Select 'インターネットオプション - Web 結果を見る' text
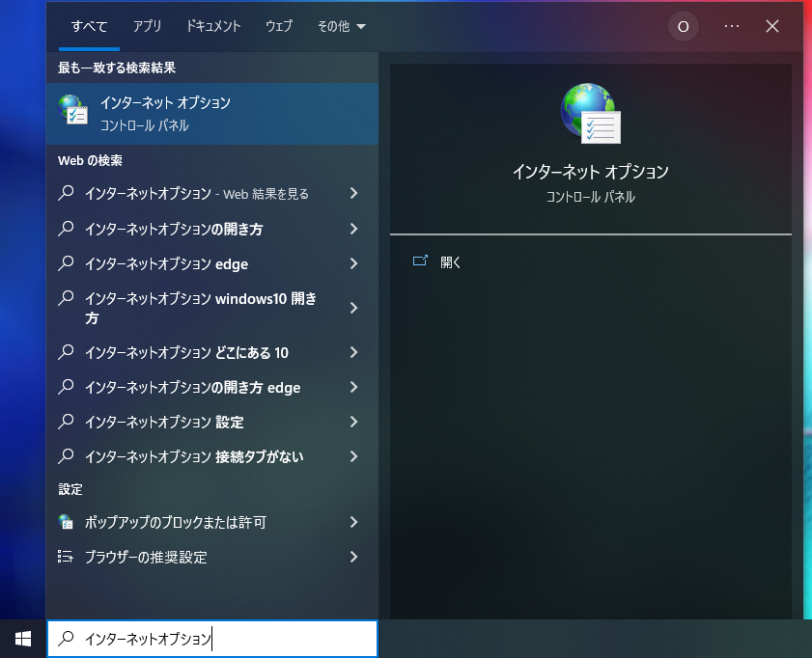 tap(197, 194)
